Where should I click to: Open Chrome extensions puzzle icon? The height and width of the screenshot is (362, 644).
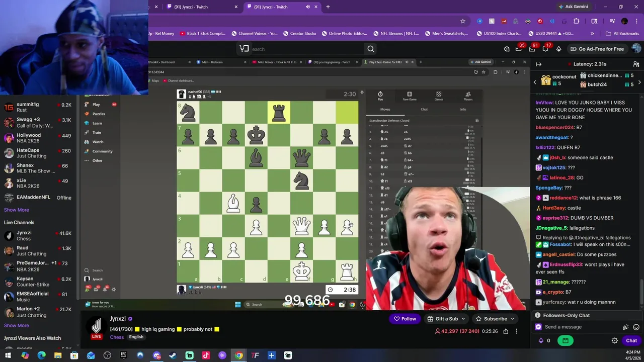point(577,21)
